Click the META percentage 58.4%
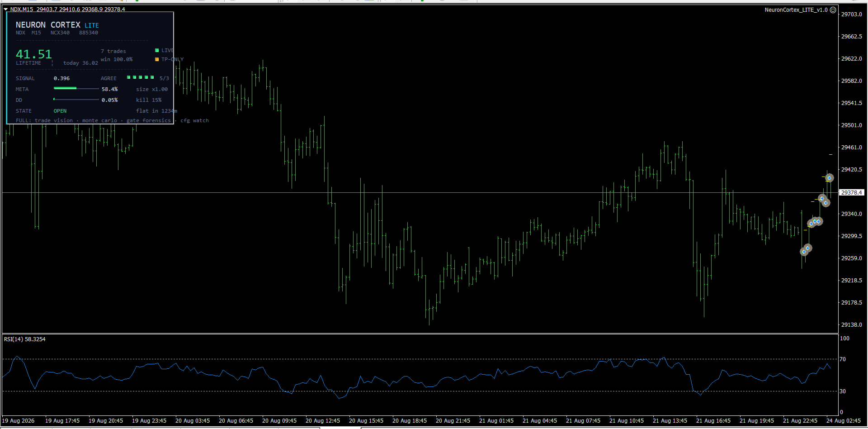868x429 pixels. tap(109, 89)
